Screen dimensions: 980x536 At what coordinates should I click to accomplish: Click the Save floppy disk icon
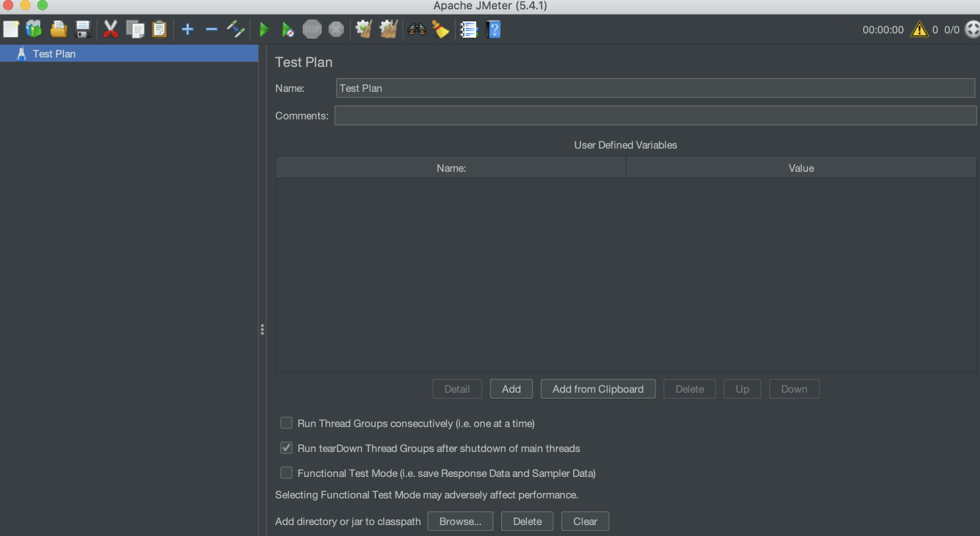83,30
